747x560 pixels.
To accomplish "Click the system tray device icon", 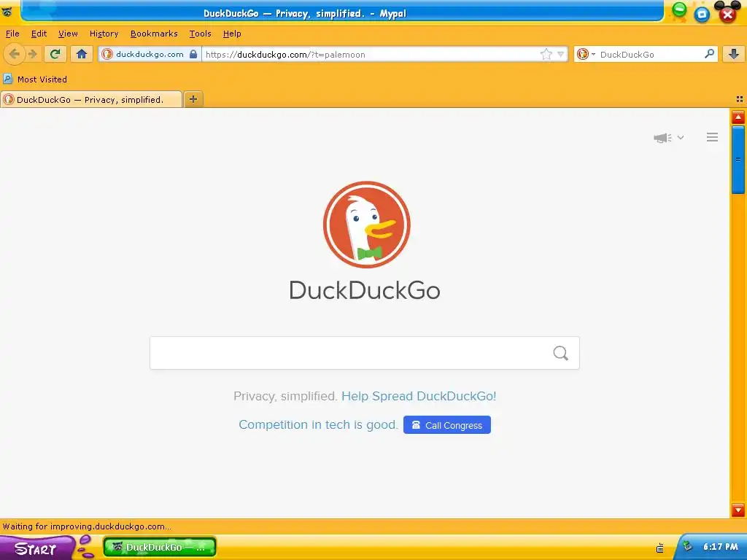I will (659, 548).
